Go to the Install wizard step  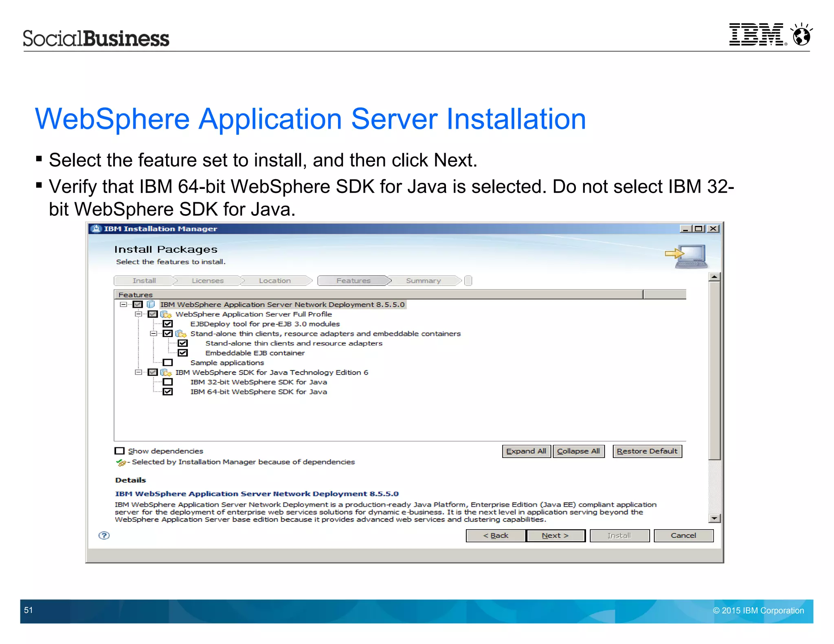tap(144, 280)
